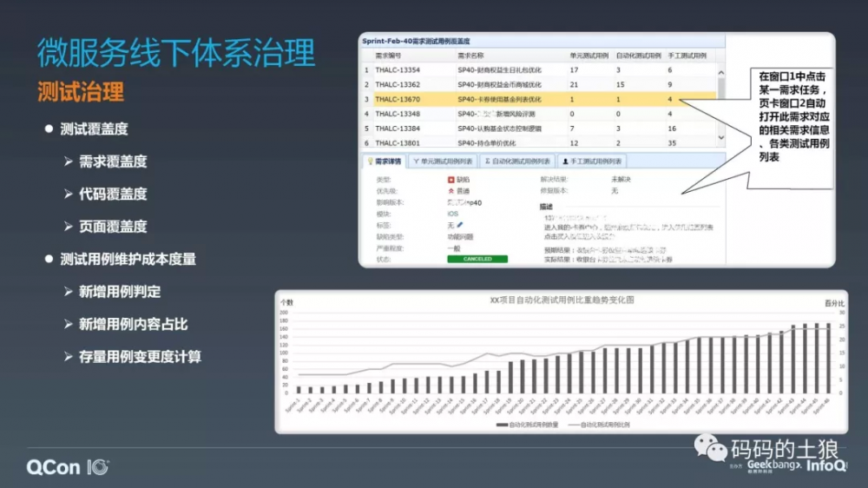Click the QCon logo
The height and width of the screenshot is (488, 868).
point(68,467)
